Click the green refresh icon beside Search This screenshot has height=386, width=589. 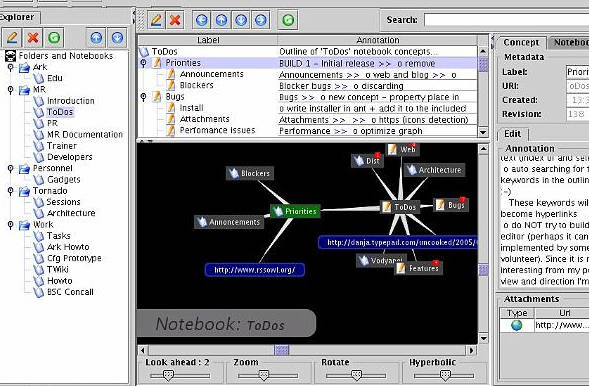288,20
